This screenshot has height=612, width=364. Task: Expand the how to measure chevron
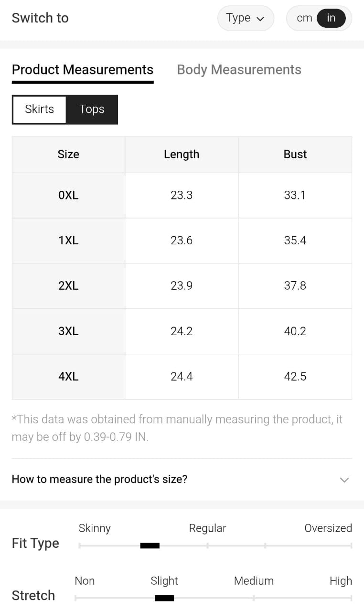click(344, 480)
